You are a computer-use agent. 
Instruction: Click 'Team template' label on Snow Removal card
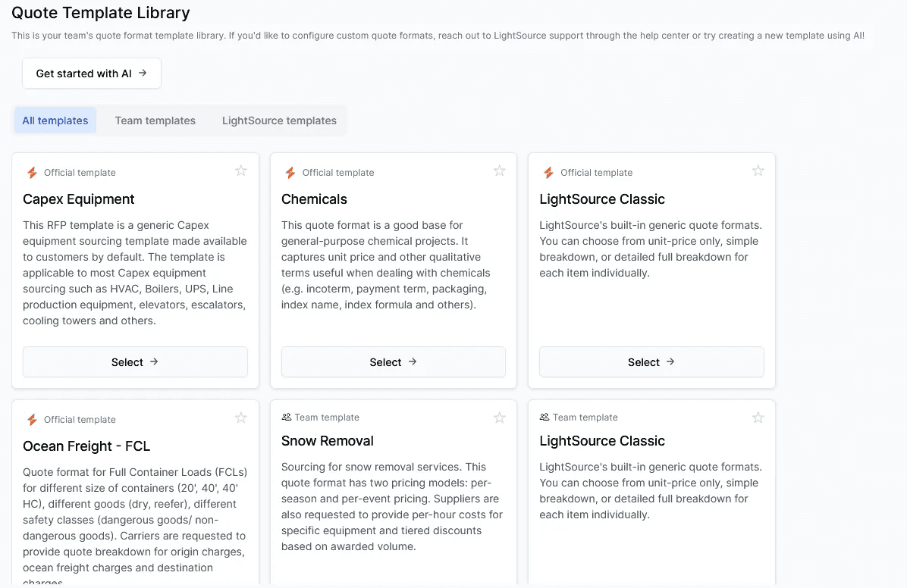pos(327,417)
